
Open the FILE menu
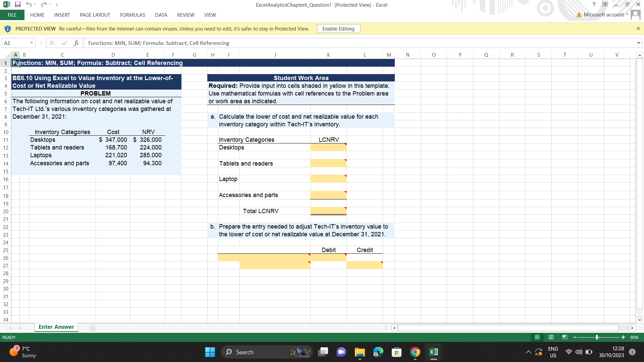click(12, 15)
